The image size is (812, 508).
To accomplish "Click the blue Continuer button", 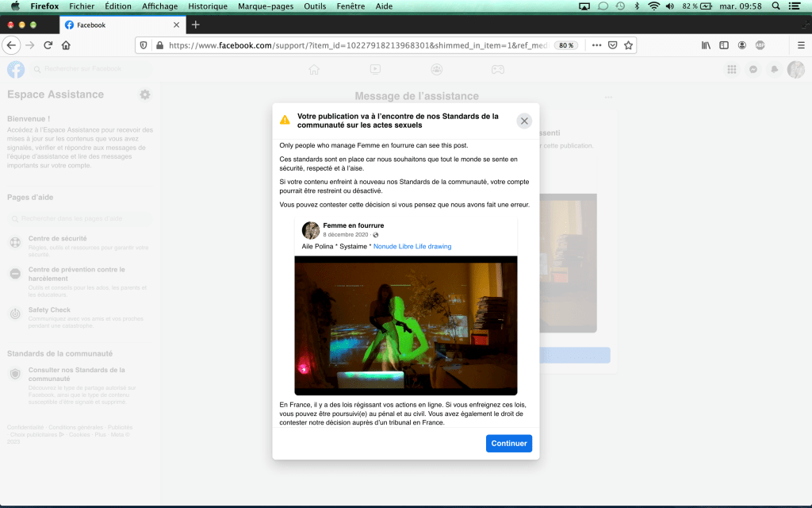I will point(508,444).
